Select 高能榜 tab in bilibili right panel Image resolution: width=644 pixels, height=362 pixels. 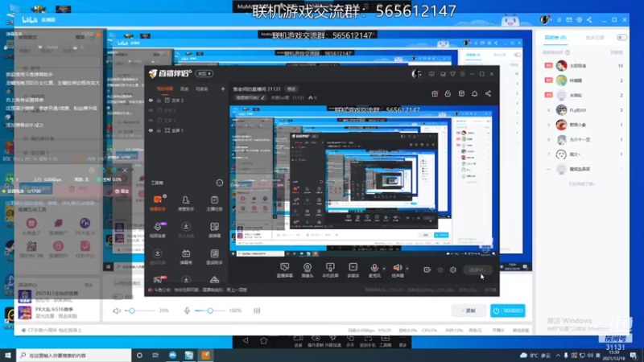click(x=555, y=37)
